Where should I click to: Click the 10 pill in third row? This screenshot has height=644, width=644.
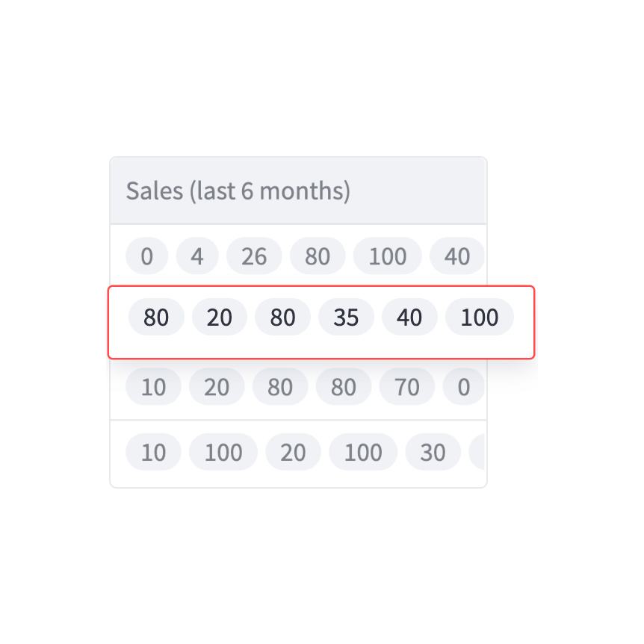pos(153,387)
